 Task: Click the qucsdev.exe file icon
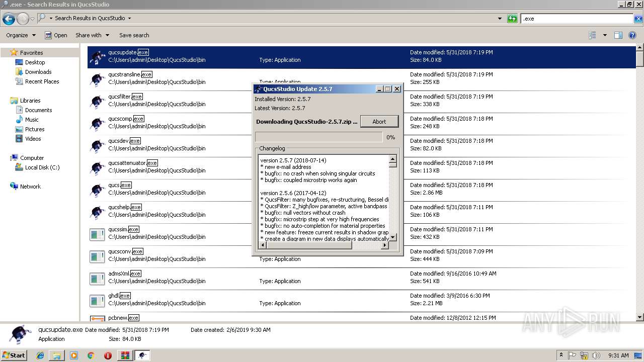97,146
